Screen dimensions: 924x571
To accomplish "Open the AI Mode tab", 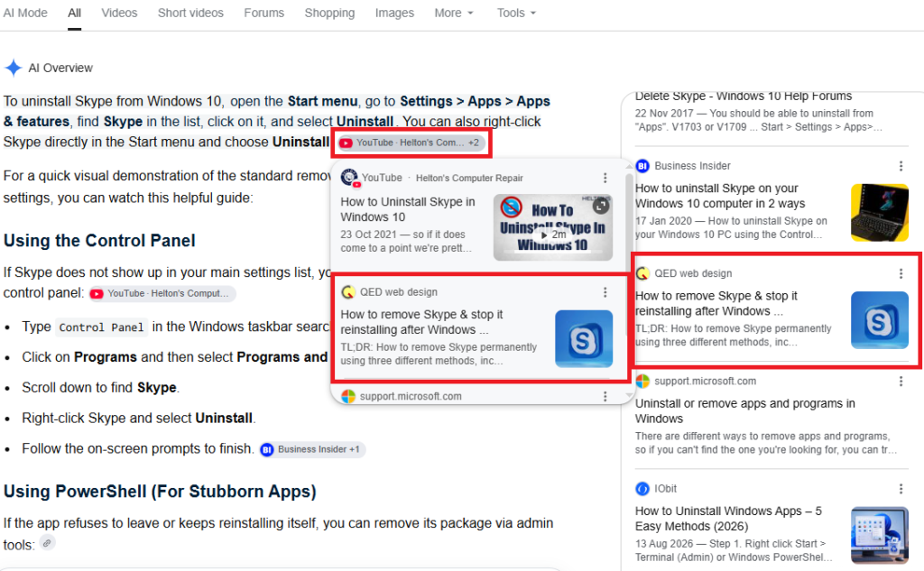I will (x=25, y=13).
